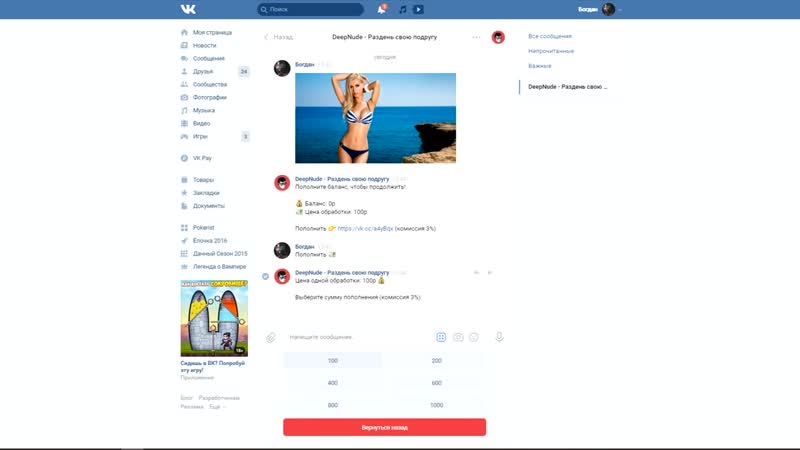The width and height of the screenshot is (800, 450).
Task: Open Сообщества in the sidebar
Action: [x=210, y=84]
